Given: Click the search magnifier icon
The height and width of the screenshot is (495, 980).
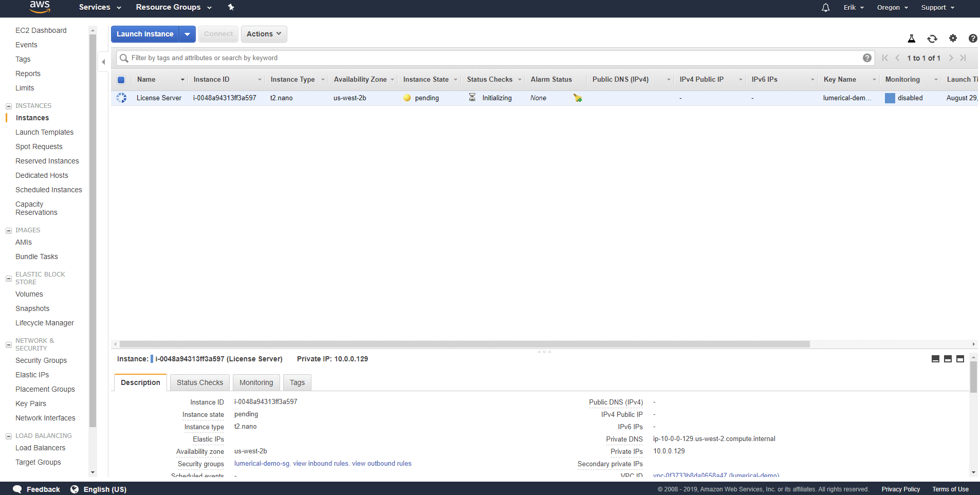Looking at the screenshot, I should tap(124, 58).
